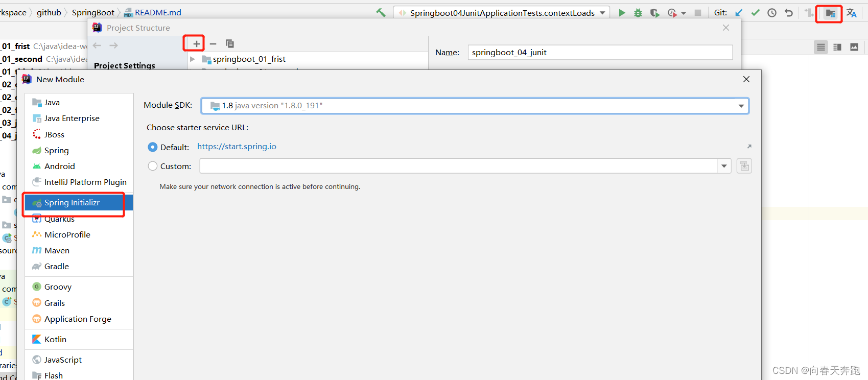The width and height of the screenshot is (868, 380).
Task: Copy the selected module
Action: pyautogui.click(x=230, y=44)
